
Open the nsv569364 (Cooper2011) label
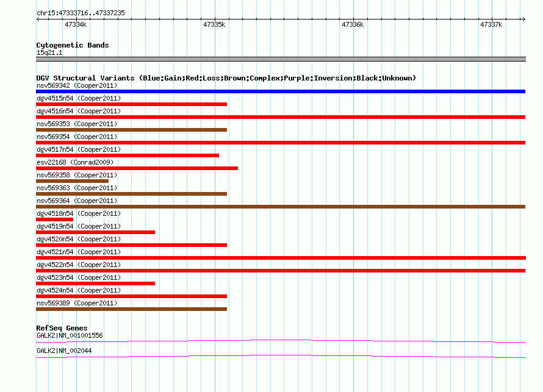click(x=77, y=201)
